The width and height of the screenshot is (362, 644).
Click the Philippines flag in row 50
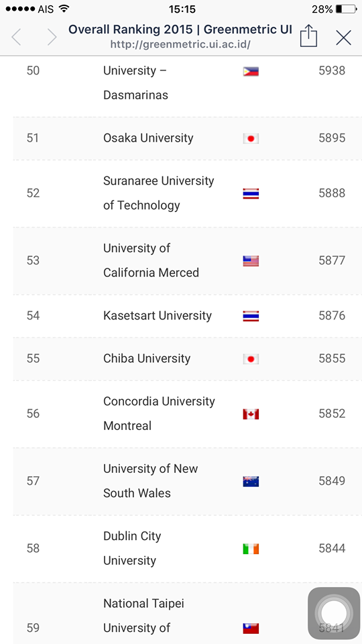251,72
